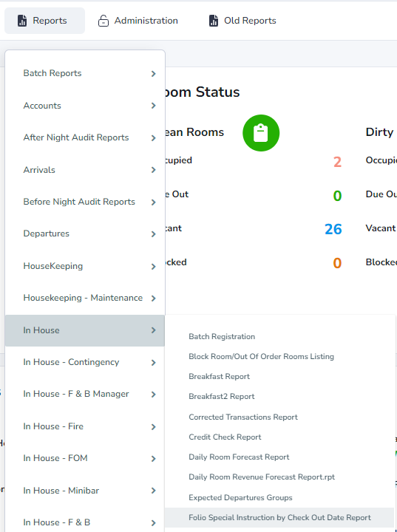Expand the Arrivals chevron arrow
The height and width of the screenshot is (532, 397).
154,170
